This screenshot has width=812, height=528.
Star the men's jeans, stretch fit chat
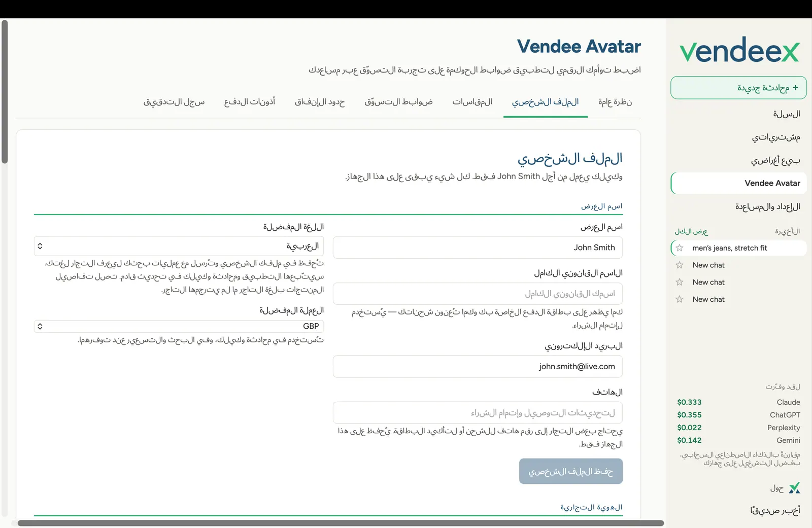click(680, 248)
